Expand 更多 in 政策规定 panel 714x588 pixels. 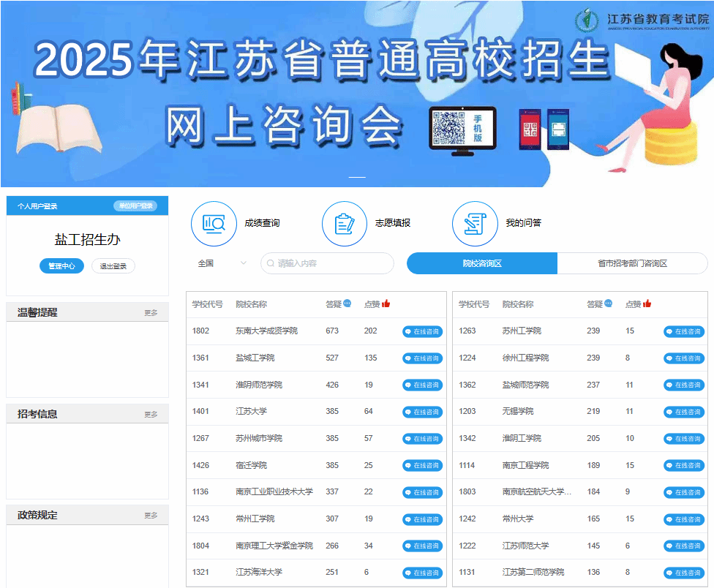[x=151, y=516]
